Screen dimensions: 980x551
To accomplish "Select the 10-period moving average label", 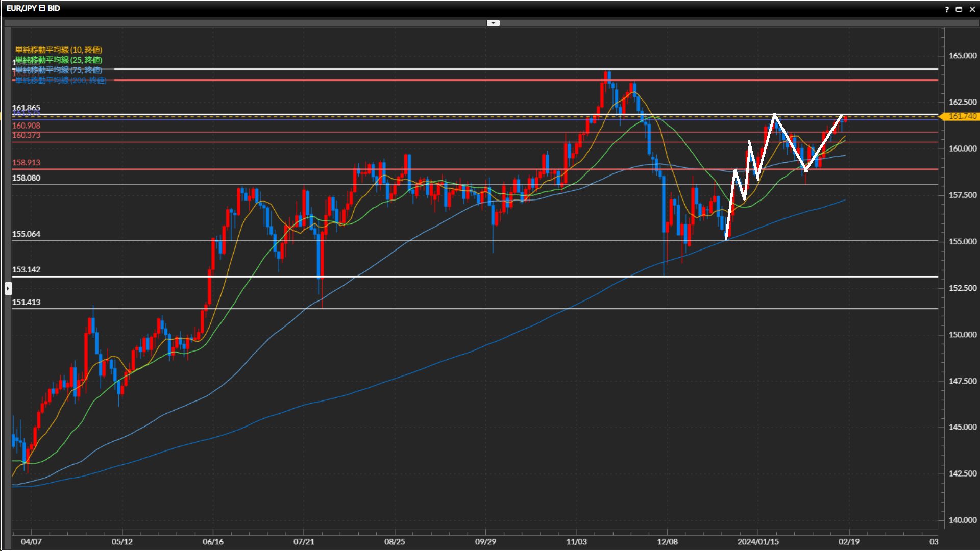I will point(59,49).
